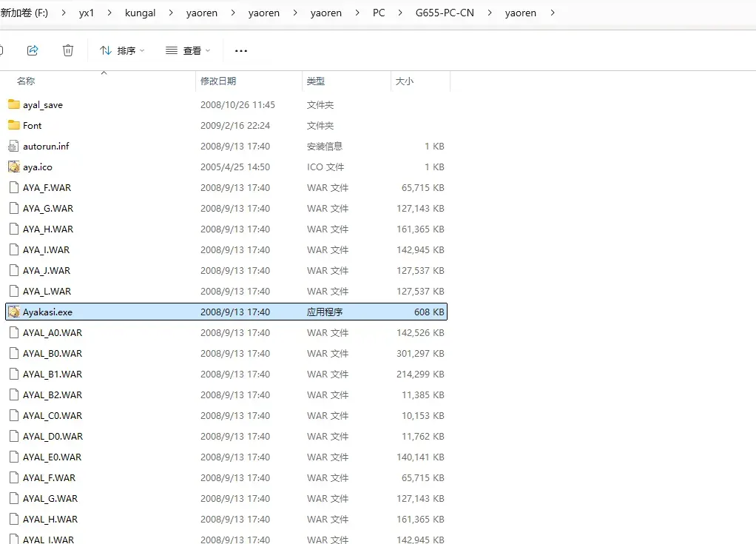Image resolution: width=756 pixels, height=544 pixels.
Task: Click the AYAL_E0.WAR file icon
Action: [x=14, y=457]
